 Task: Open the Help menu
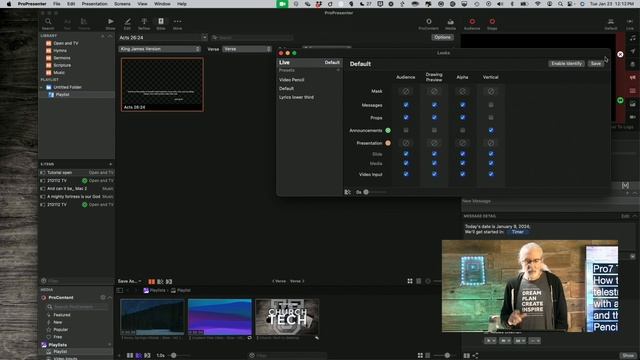point(182,4)
